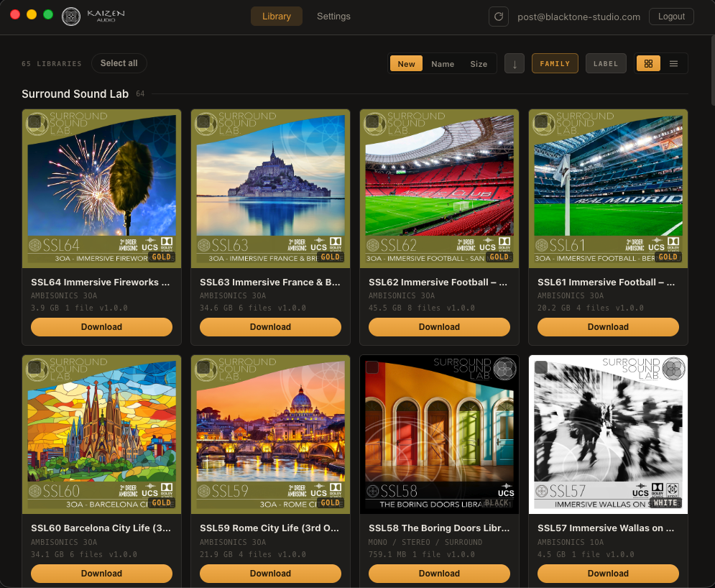Open the SSL64 fireworks cover art

(x=102, y=188)
